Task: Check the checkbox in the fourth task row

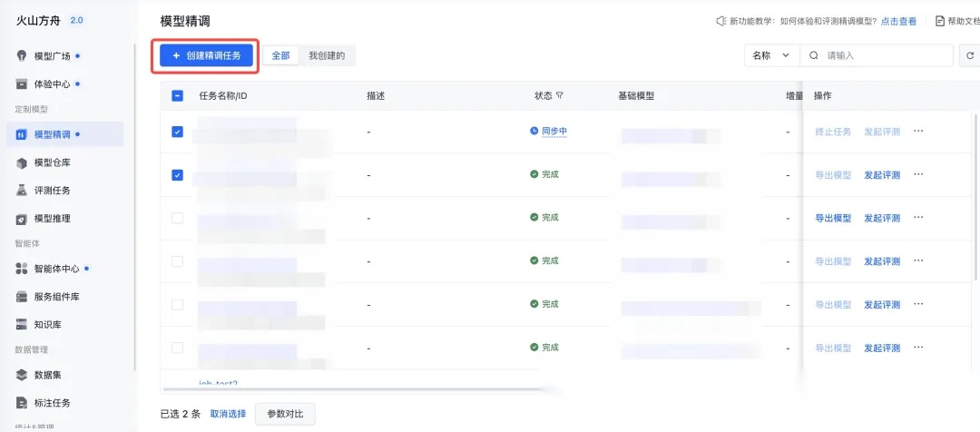Action: point(178,260)
